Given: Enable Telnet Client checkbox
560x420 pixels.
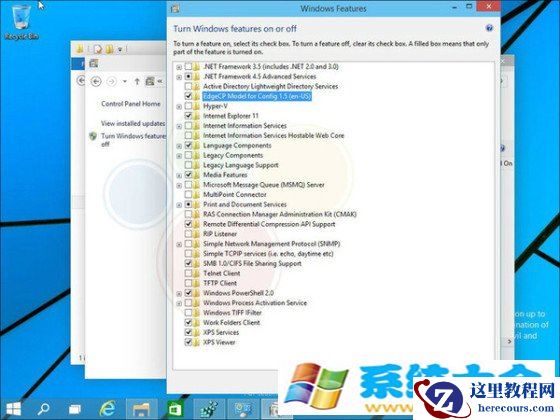Looking at the screenshot, I should click(x=188, y=273).
